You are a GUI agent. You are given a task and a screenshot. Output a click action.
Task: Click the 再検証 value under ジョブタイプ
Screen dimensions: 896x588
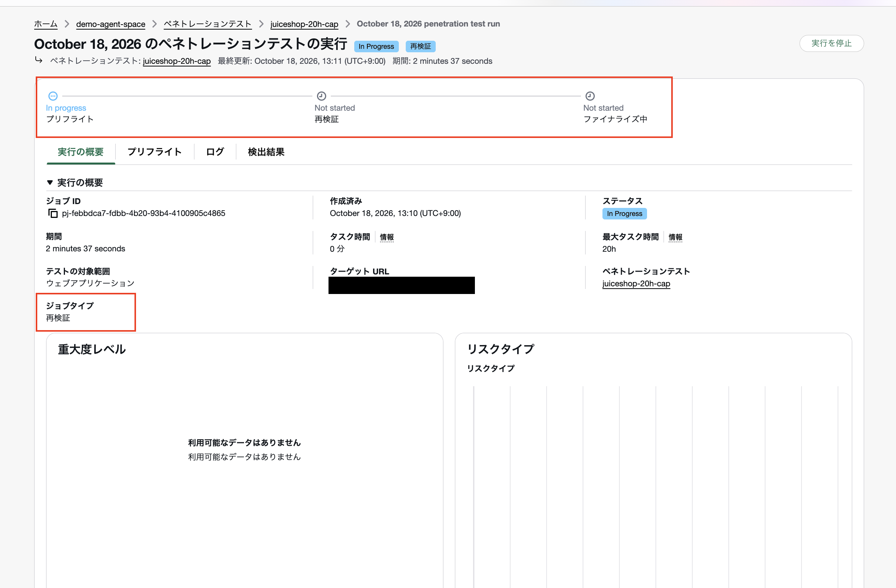point(58,318)
